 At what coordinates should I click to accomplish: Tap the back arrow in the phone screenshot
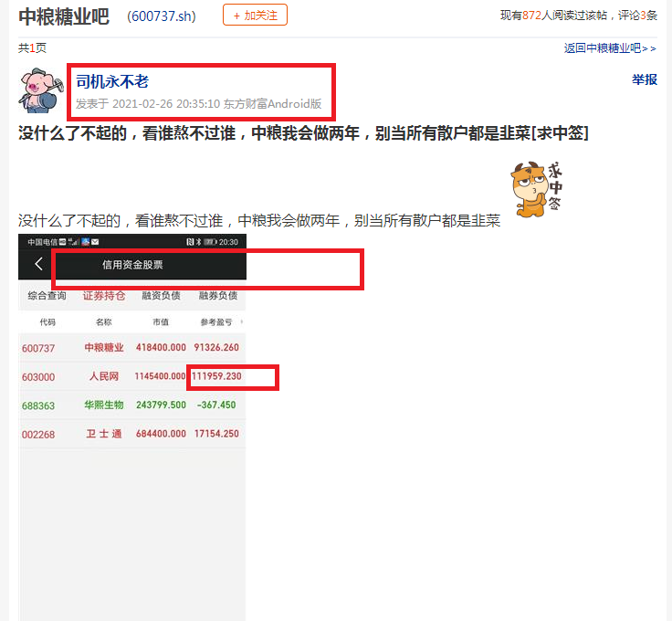click(x=38, y=264)
